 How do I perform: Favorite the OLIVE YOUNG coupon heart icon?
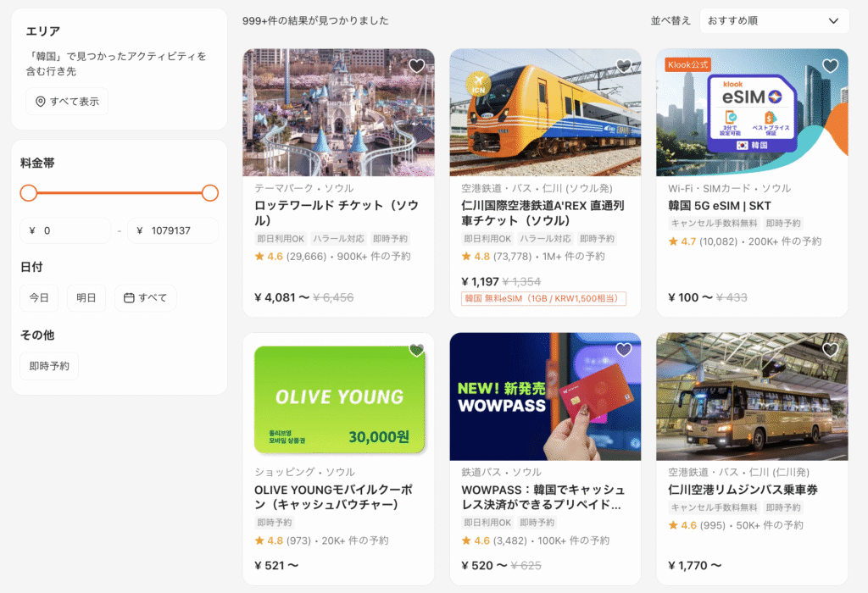[x=416, y=350]
